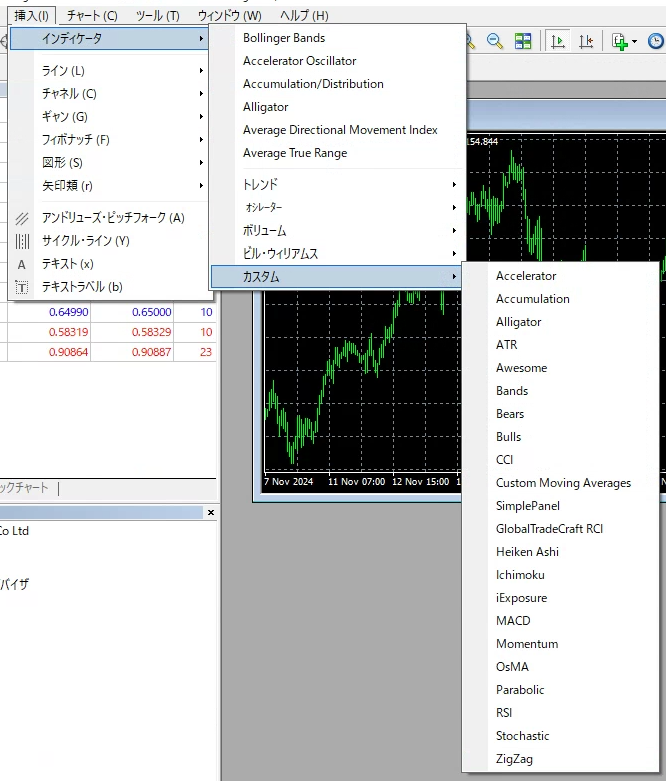Select Heiken Ashi from custom list
Image resolution: width=666 pixels, height=781 pixels.
(x=527, y=552)
